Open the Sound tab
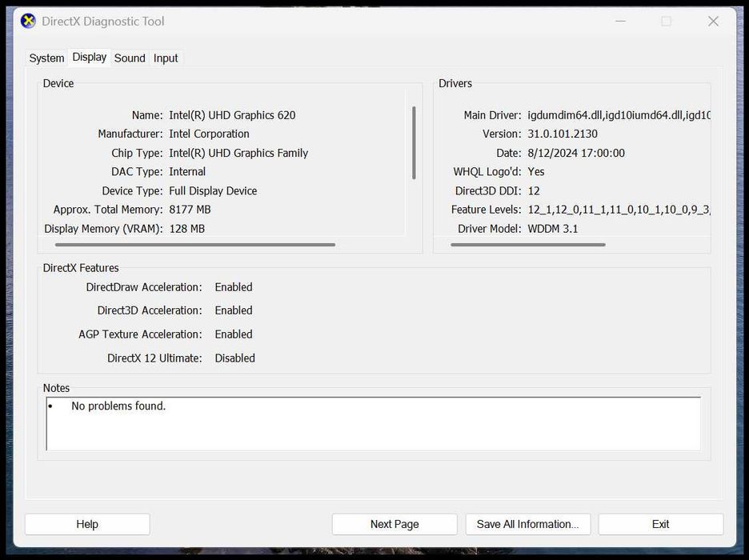The width and height of the screenshot is (749, 560). click(130, 58)
